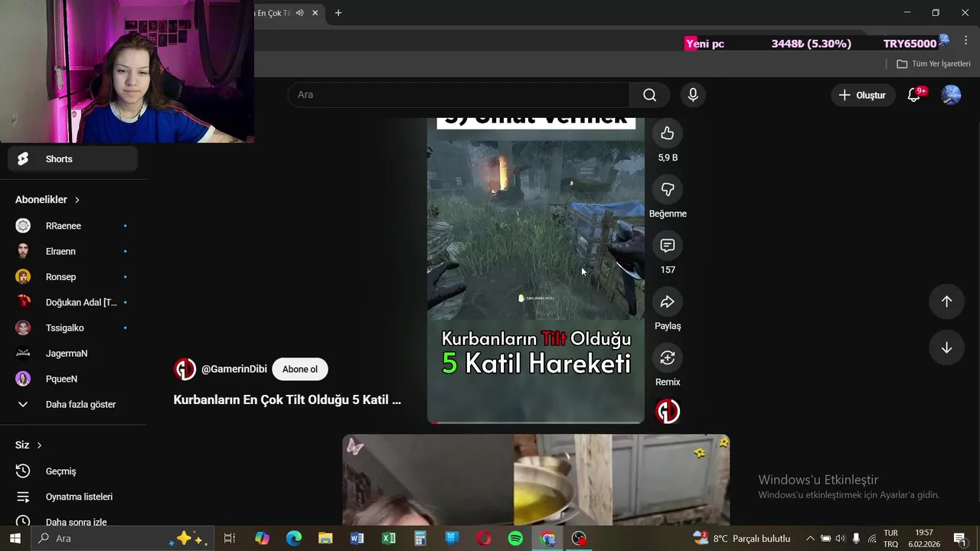This screenshot has height=551, width=980.
Task: Switch to Chrome on the taskbar
Action: (547, 539)
